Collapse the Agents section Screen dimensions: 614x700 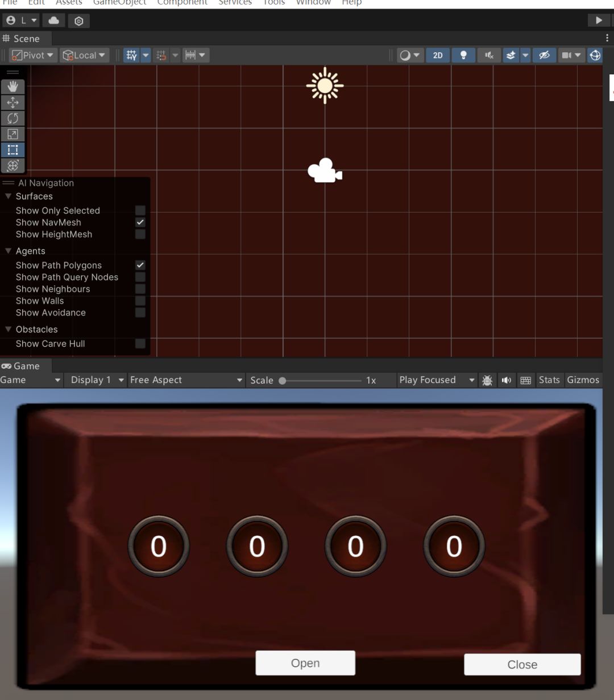tap(9, 251)
